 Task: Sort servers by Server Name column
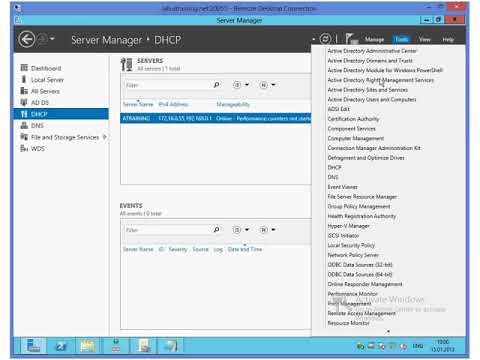(x=138, y=104)
